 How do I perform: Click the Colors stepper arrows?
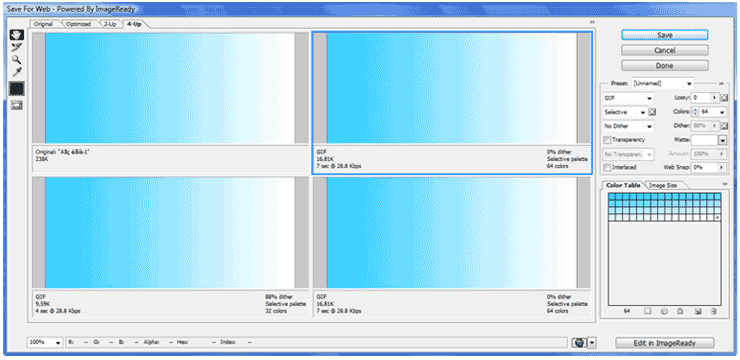tap(695, 112)
